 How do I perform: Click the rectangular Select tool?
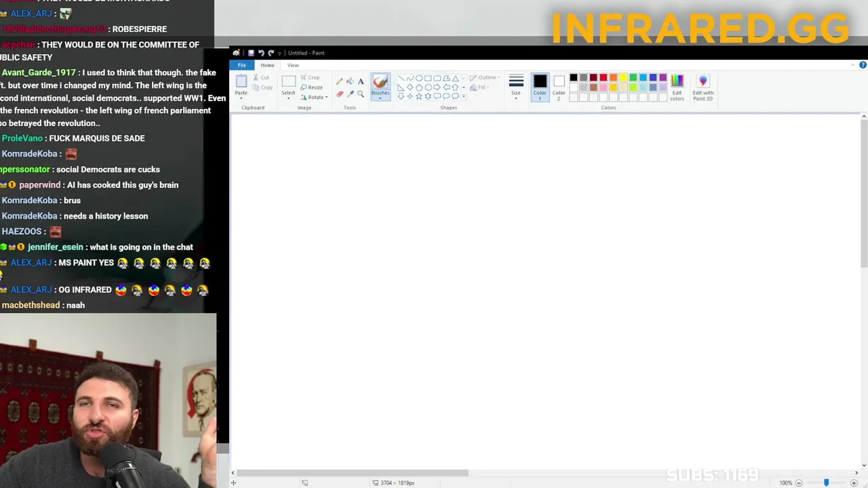[x=289, y=81]
